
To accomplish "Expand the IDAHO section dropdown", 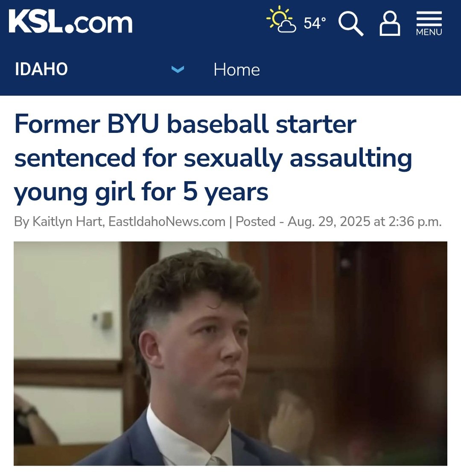I will click(x=99, y=69).
